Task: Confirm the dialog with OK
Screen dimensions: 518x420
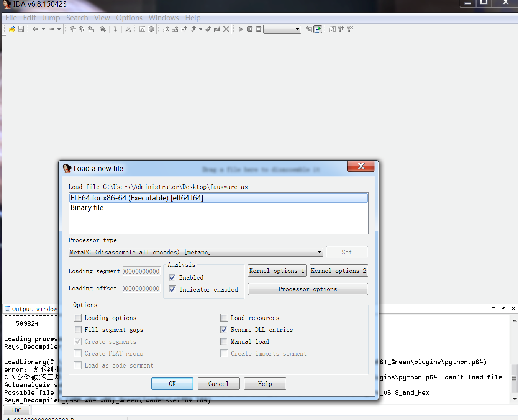Action: point(172,384)
